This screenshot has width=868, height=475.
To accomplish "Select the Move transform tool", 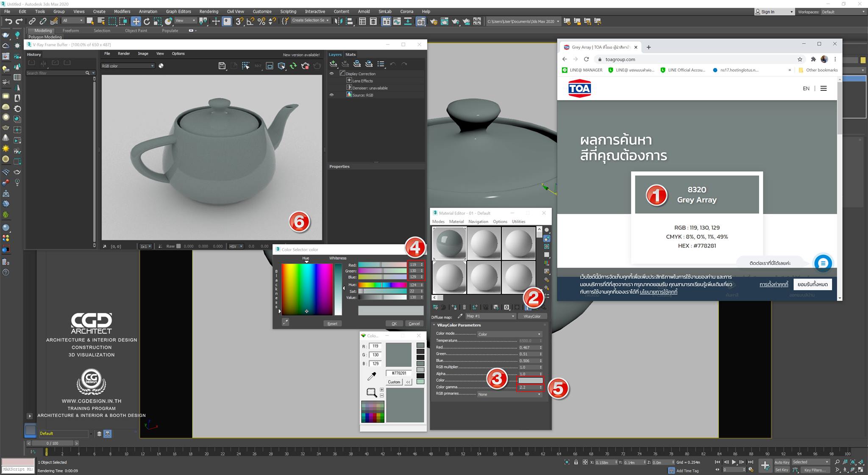I will tap(136, 21).
